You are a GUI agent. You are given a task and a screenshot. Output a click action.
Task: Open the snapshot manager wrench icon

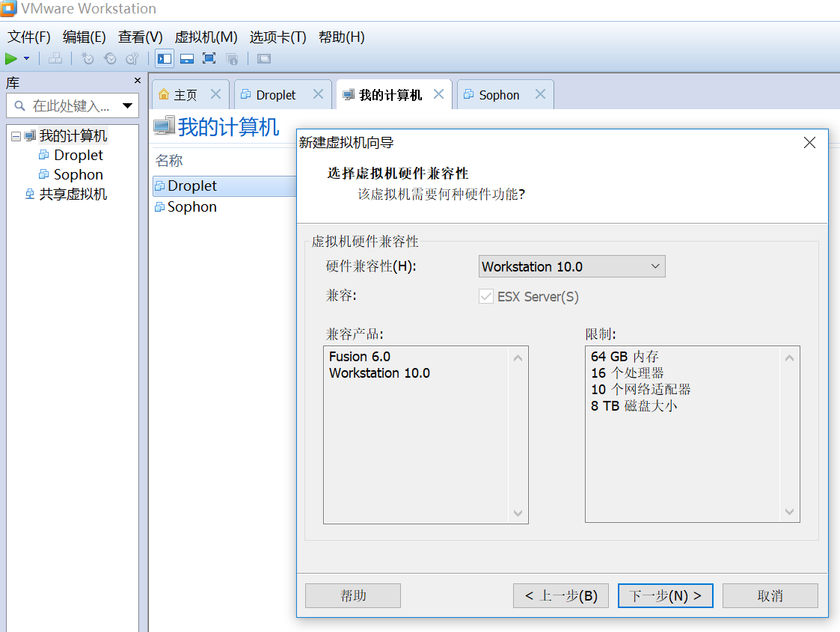point(132,59)
